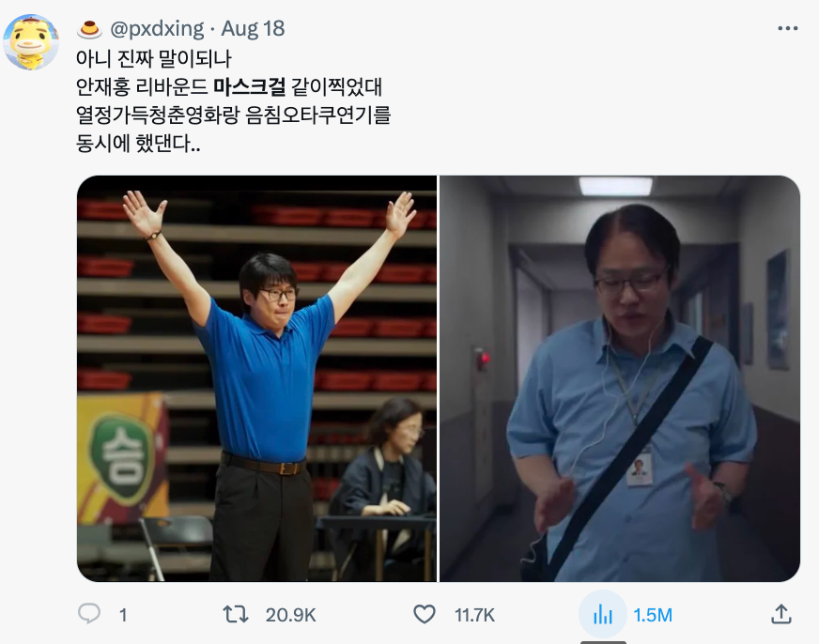This screenshot has width=819, height=644.
Task: Open the @pxdxing profile handle link
Action: point(157,29)
